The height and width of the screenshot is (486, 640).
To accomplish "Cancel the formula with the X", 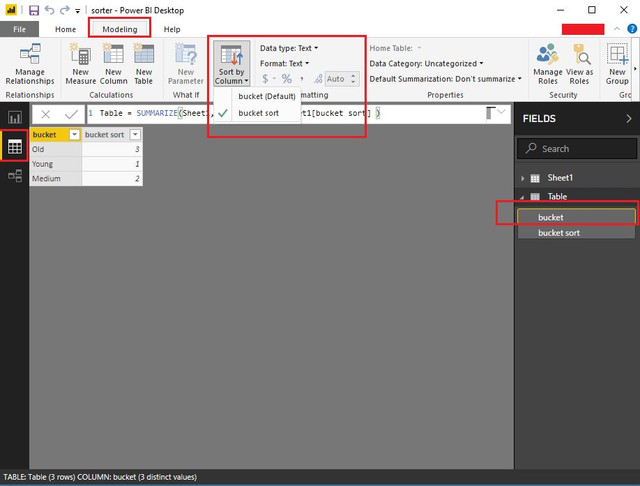I will pos(46,114).
